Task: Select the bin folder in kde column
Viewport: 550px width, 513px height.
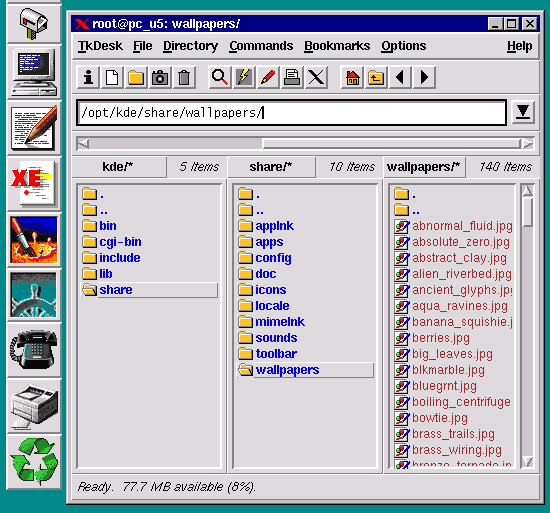Action: 100,226
